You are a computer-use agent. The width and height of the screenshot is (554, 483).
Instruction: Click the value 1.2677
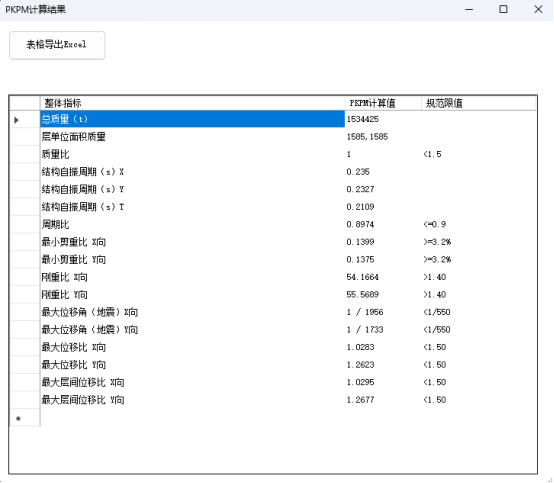coord(360,400)
